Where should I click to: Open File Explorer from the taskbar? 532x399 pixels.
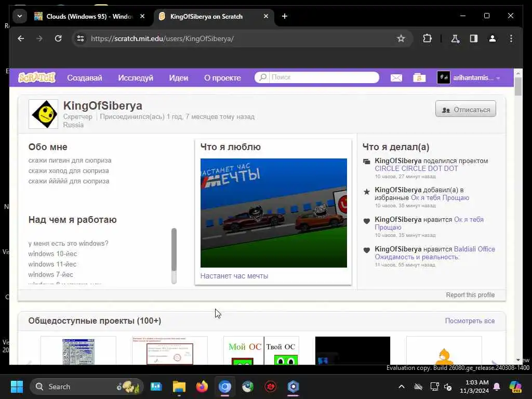(x=179, y=387)
